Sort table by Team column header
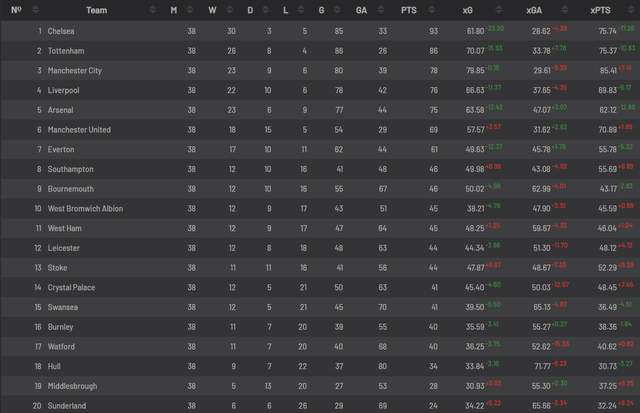The image size is (640, 413). 97,10
